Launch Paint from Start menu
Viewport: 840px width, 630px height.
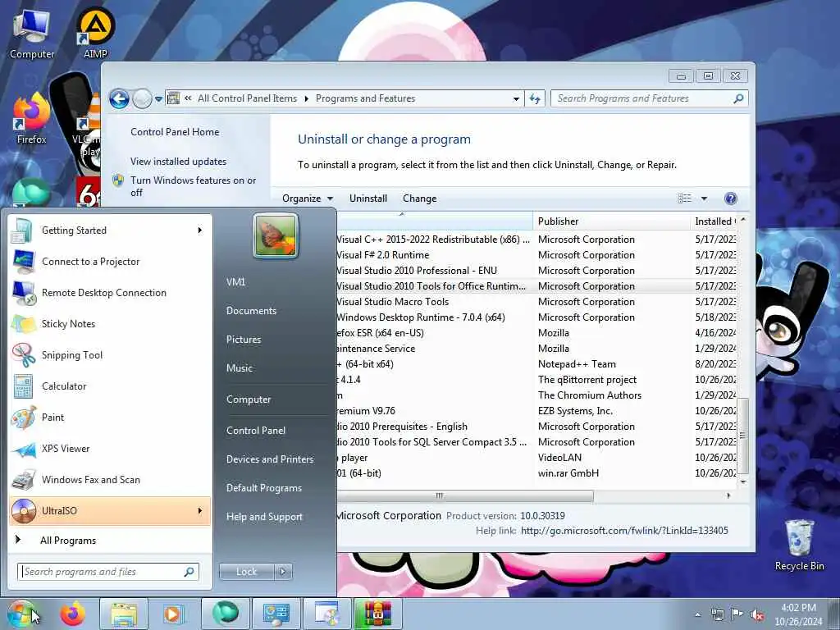110,418
